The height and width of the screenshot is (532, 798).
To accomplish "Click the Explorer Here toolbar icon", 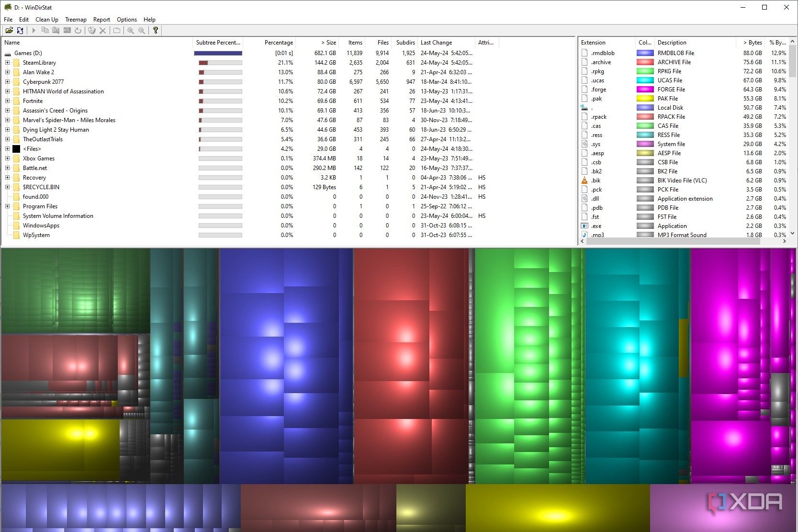I will coord(56,31).
